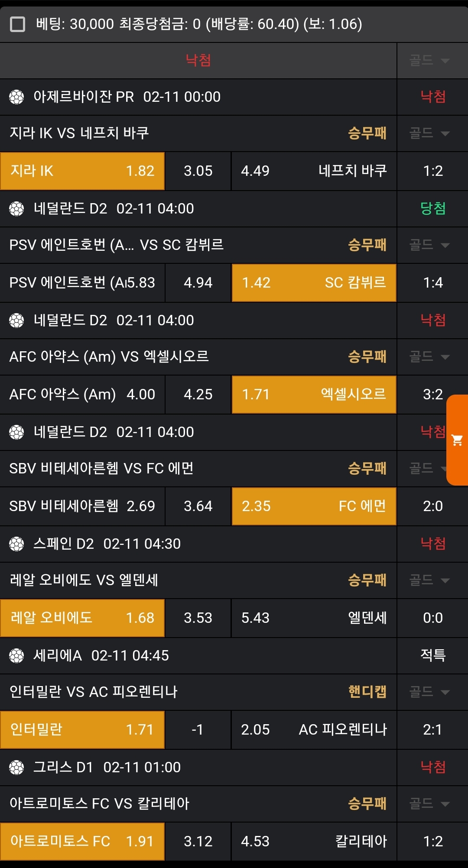
Task: Select SC 캄뷔르 1.42 odds cell
Action: [314, 283]
